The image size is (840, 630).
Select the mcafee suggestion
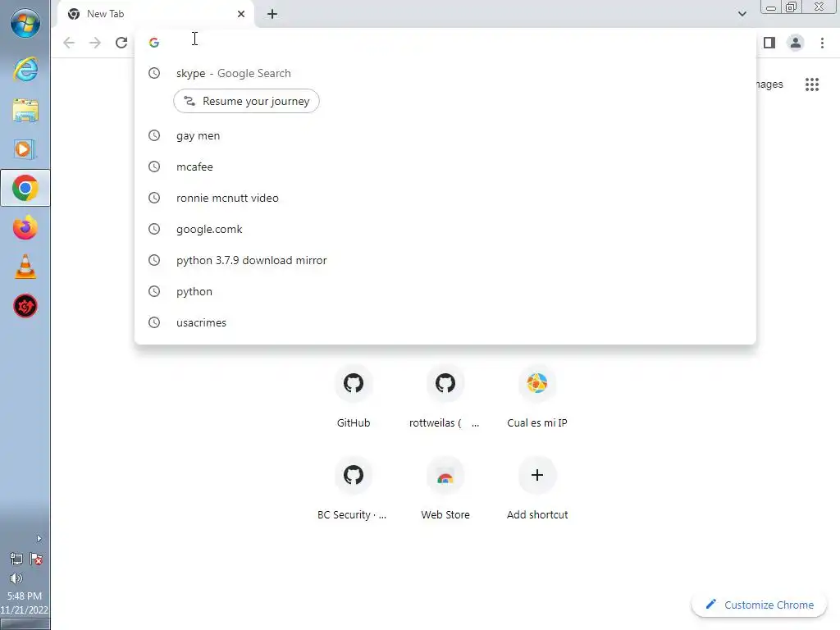[x=445, y=167]
